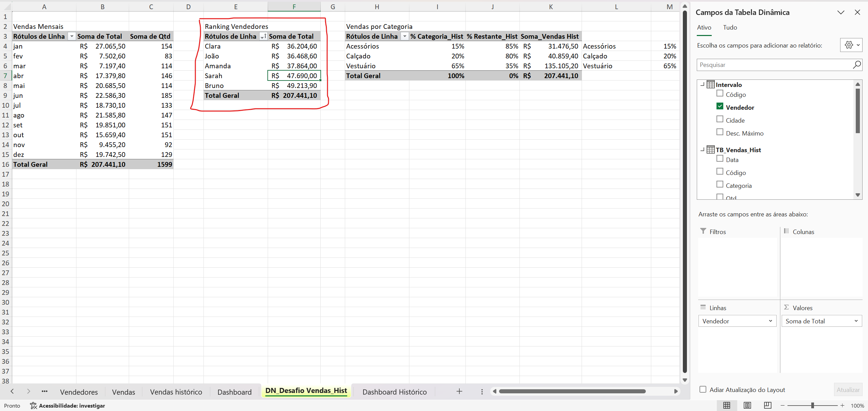Enable Adiar Atualização do Layout checkbox
The width and height of the screenshot is (868, 411).
[703, 389]
